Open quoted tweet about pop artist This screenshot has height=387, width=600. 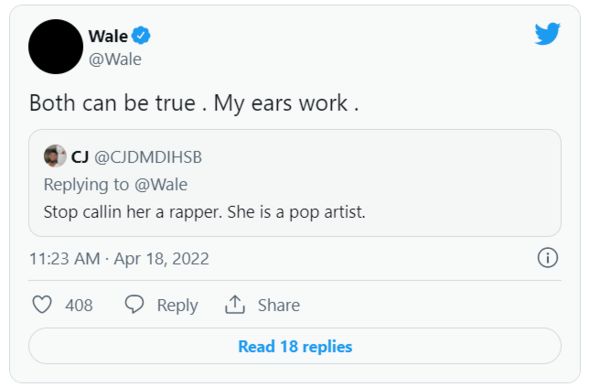[295, 183]
